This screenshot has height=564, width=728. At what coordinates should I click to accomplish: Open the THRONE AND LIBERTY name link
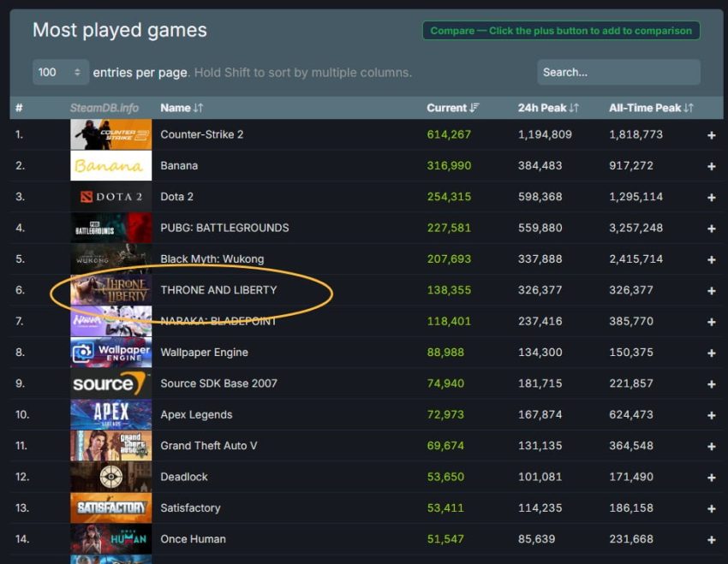pyautogui.click(x=218, y=290)
